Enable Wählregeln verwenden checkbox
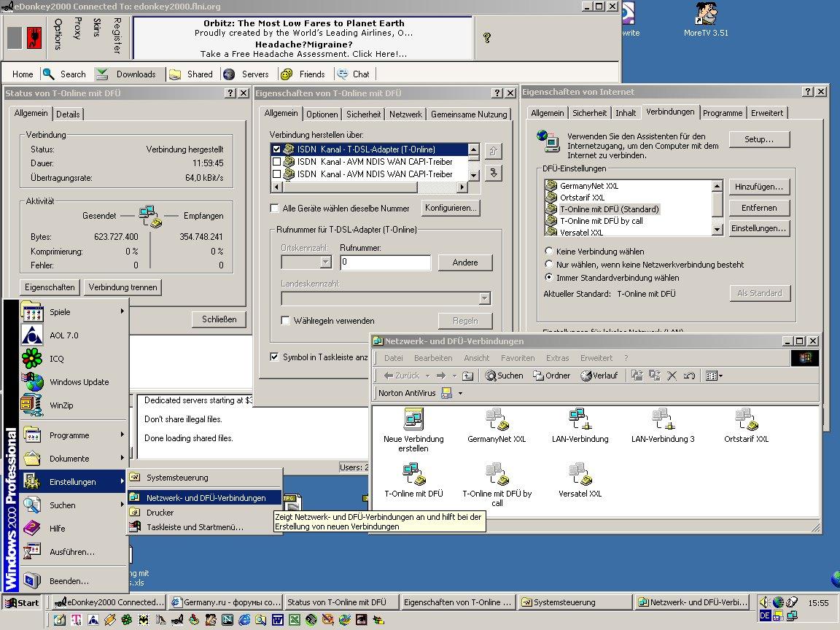Screen dimensions: 840x630 coord(286,320)
